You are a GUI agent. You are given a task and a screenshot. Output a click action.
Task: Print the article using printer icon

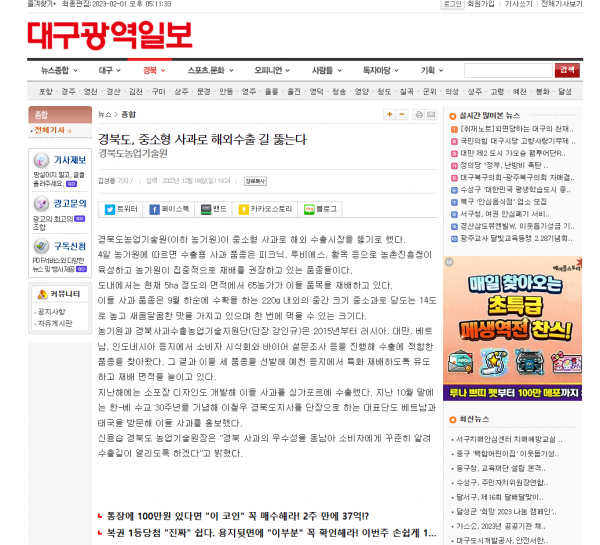(419, 114)
